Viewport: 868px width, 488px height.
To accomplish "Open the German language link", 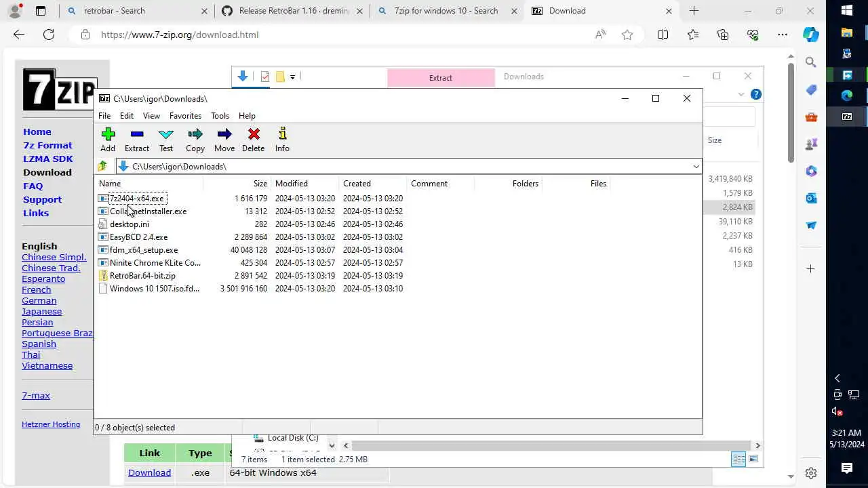I will [x=39, y=300].
